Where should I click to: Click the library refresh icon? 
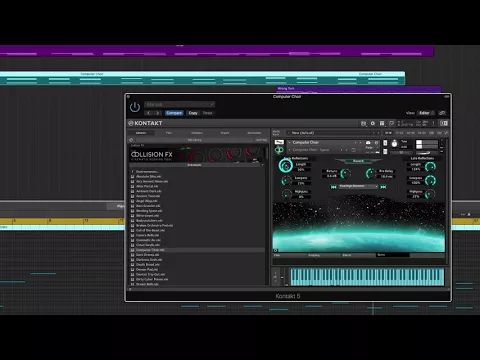pos(131,140)
